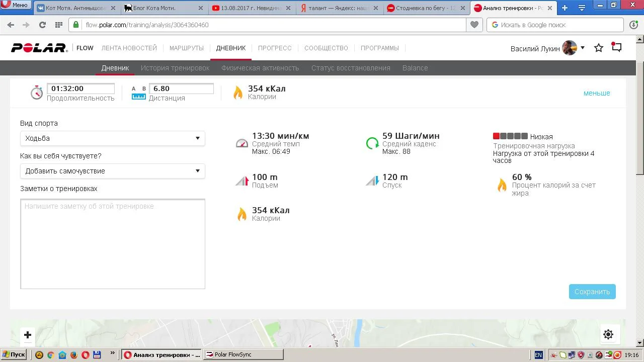644x362 pixels.
Task: Click the map settings gear icon
Action: pos(608,334)
